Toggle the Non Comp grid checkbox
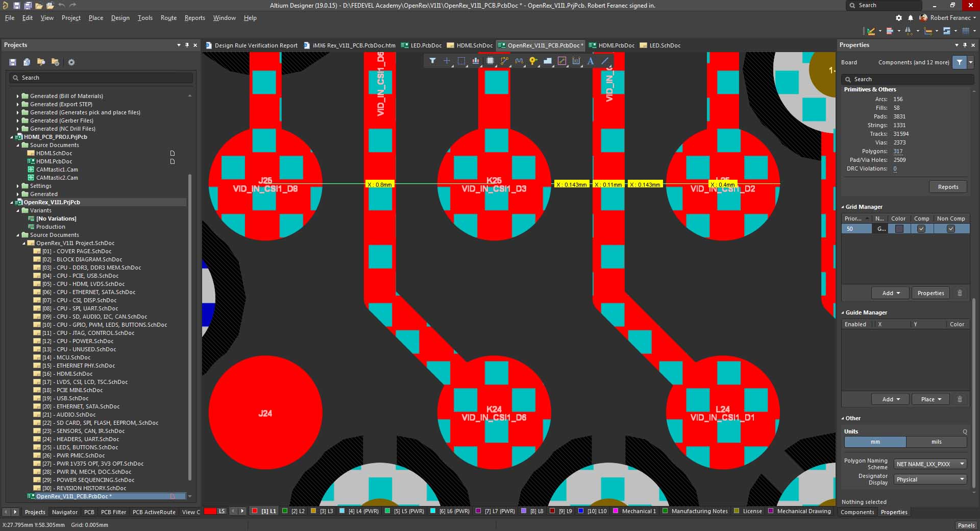980x531 pixels. coord(950,229)
